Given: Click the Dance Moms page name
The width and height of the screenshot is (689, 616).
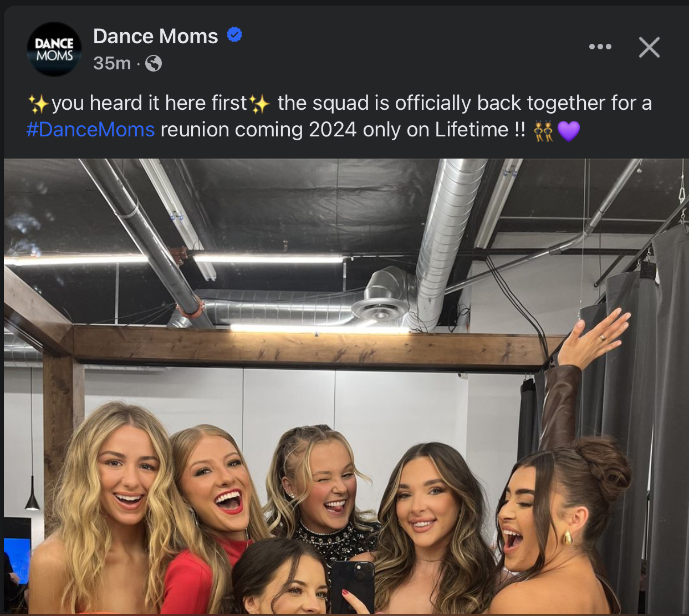Looking at the screenshot, I should [x=156, y=36].
